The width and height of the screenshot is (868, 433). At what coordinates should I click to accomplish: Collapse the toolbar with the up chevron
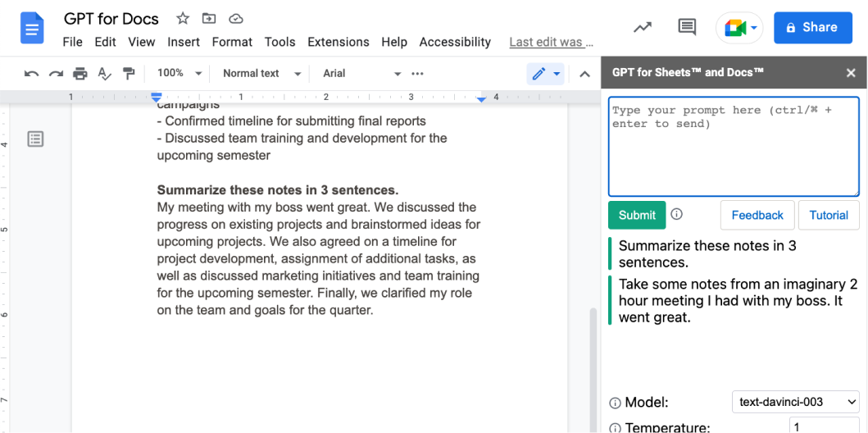[x=584, y=74]
